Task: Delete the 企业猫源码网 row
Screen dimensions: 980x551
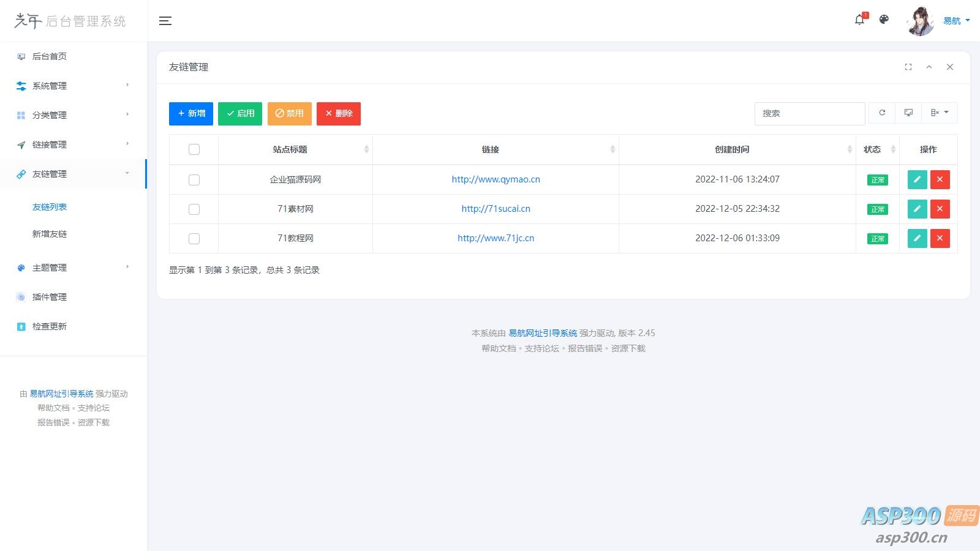Action: 940,179
